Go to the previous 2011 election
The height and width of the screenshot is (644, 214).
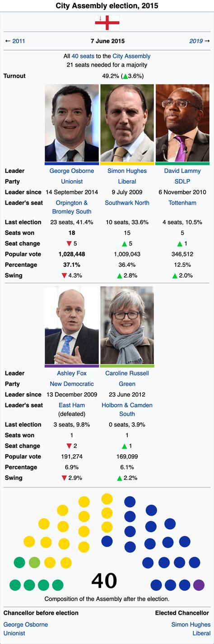(19, 41)
